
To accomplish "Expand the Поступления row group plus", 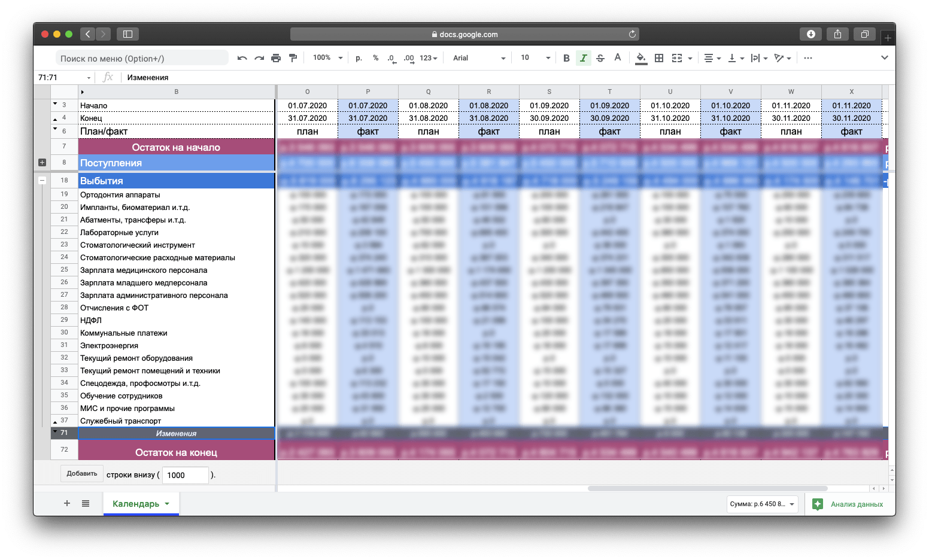I will point(42,163).
